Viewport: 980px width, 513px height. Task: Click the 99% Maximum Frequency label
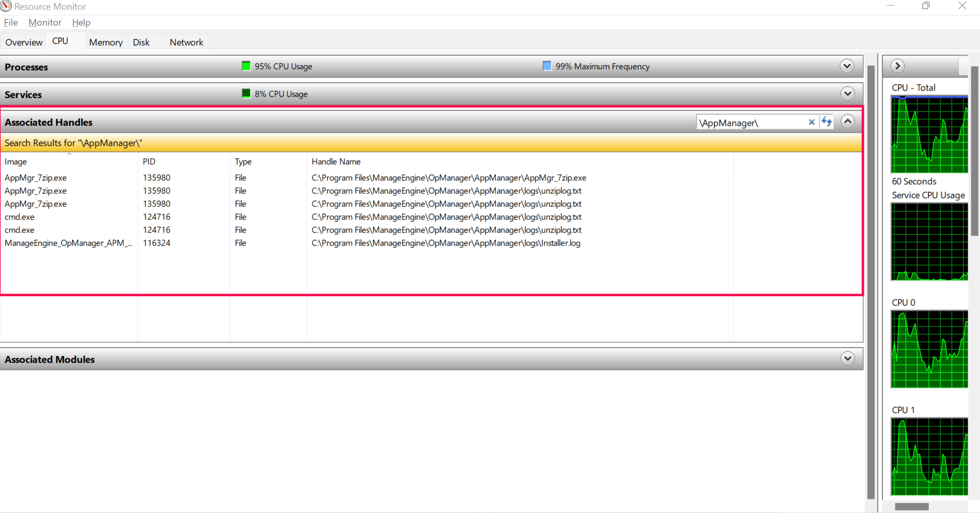pyautogui.click(x=602, y=66)
